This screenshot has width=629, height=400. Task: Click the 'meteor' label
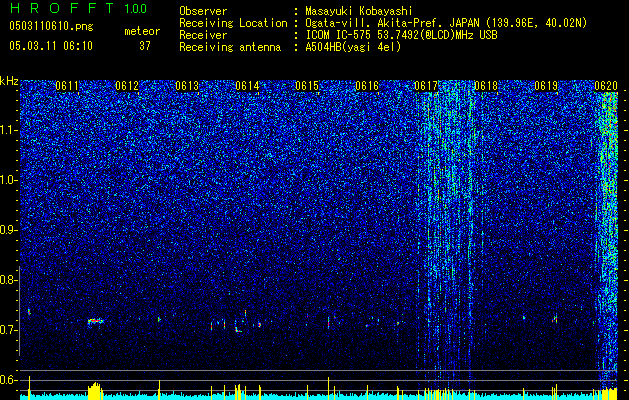coord(142,31)
